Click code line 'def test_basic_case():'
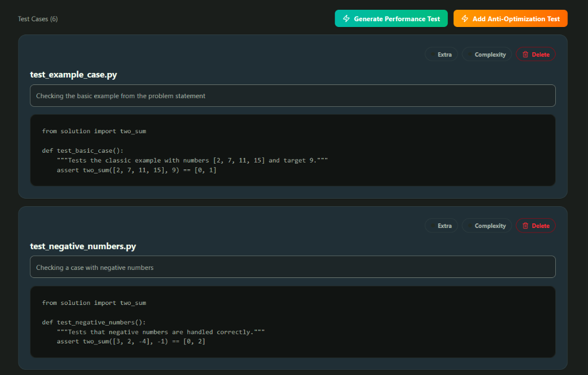Image resolution: width=588 pixels, height=375 pixels. point(83,151)
